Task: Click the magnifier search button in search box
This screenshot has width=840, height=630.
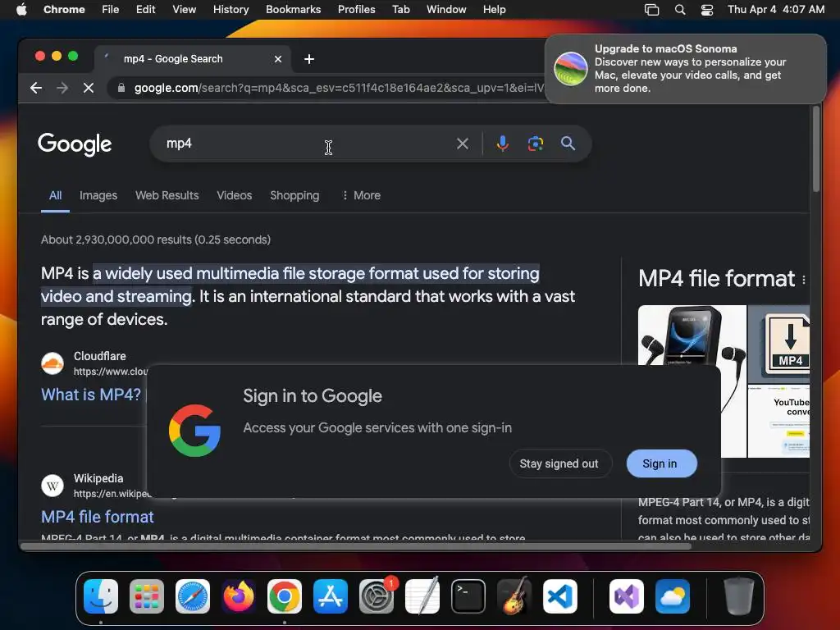Action: coord(568,143)
